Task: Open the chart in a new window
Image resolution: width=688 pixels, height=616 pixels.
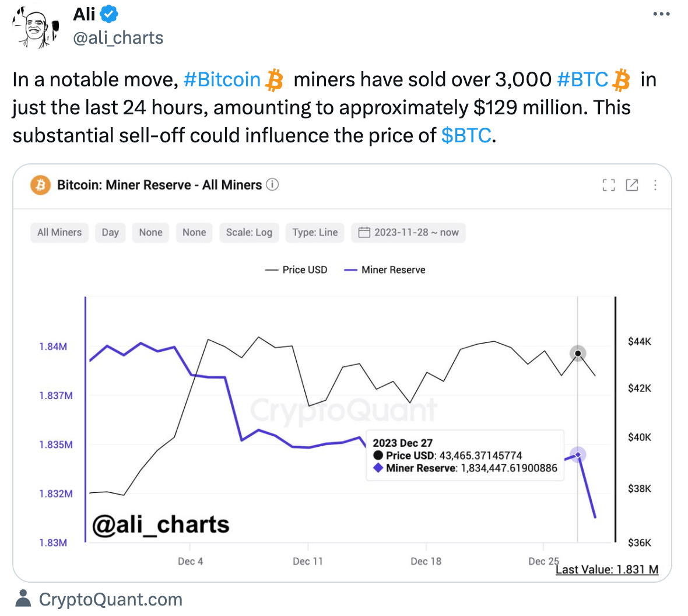Action: [632, 184]
